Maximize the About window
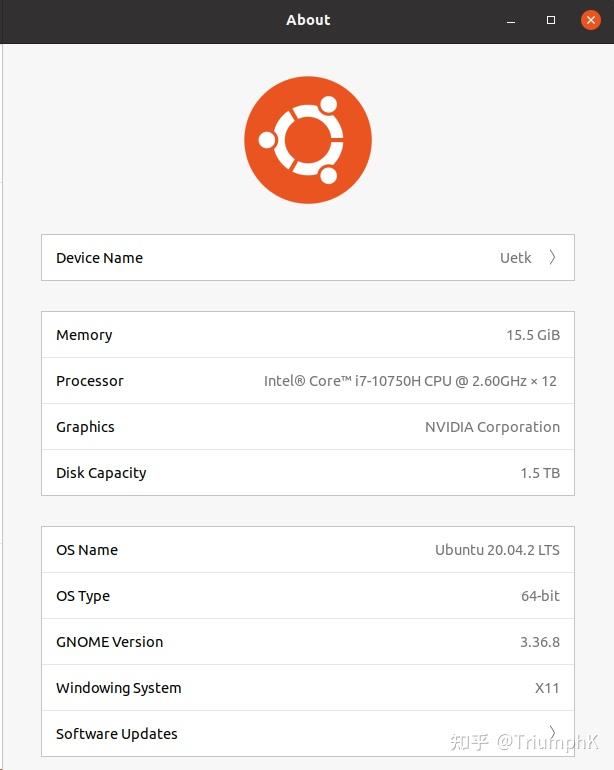 point(551,20)
